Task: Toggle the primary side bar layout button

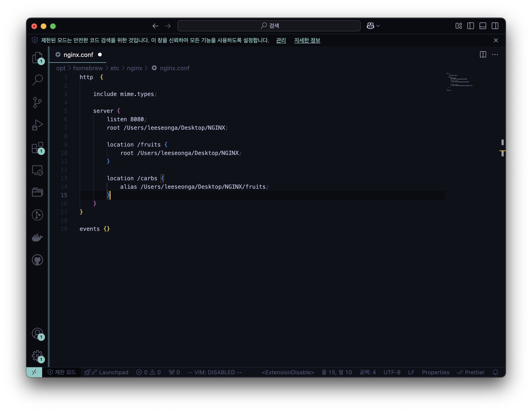Action: click(x=470, y=26)
